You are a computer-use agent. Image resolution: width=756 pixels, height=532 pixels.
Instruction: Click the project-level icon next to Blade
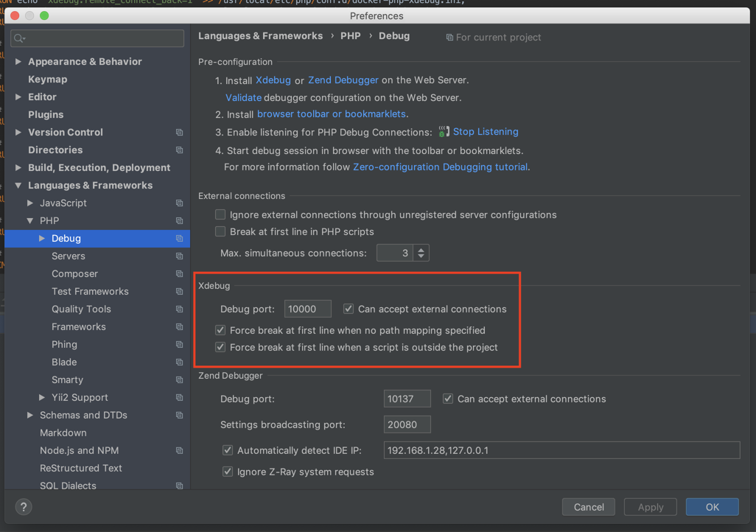pyautogui.click(x=179, y=363)
